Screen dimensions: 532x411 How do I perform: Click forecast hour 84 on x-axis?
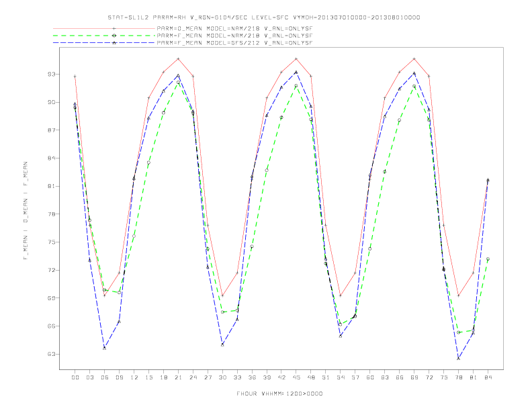[x=488, y=377]
